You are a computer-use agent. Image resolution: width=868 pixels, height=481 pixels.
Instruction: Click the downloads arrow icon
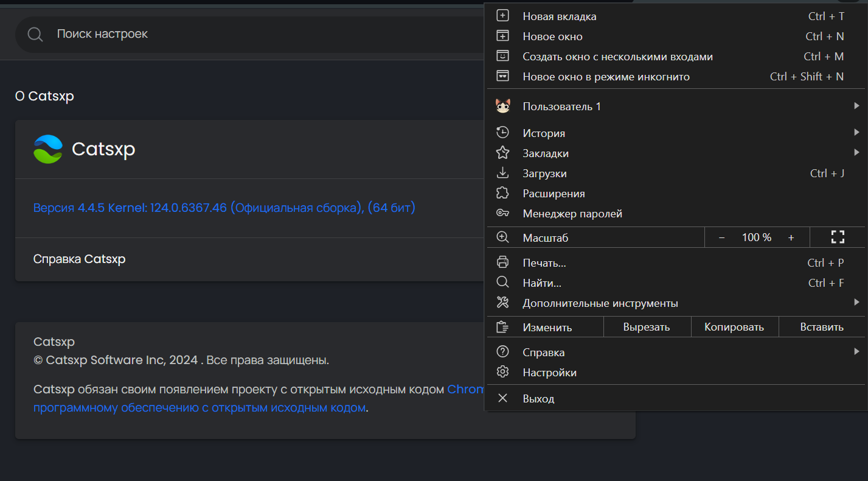tap(502, 173)
